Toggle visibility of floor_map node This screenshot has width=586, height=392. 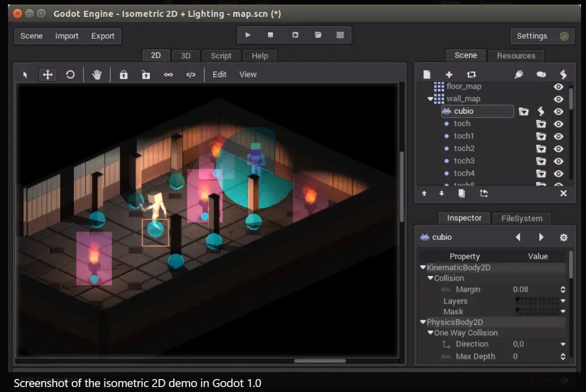click(559, 86)
